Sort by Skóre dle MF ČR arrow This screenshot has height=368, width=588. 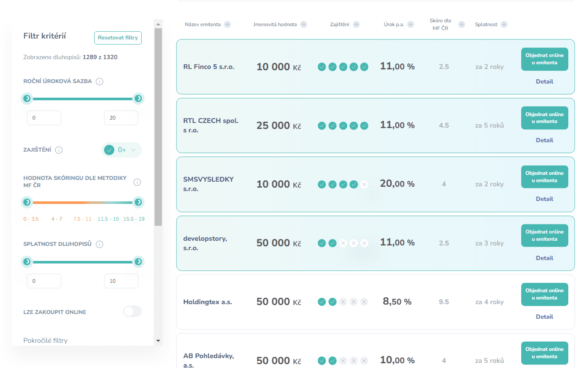461,24
